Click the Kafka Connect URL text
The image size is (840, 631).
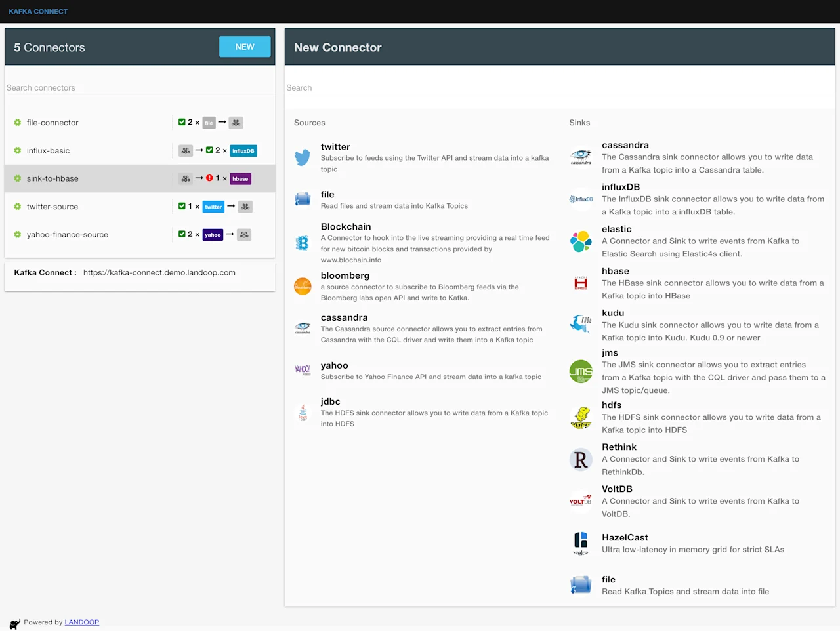(x=159, y=273)
